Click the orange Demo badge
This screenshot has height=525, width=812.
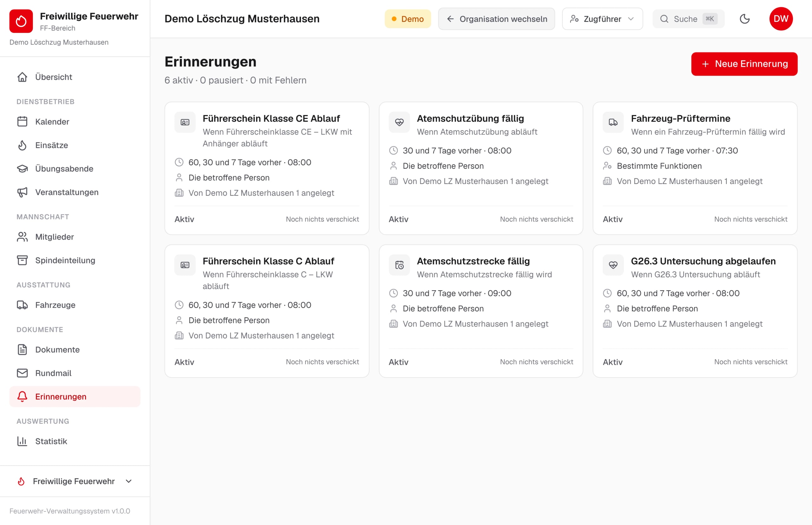tap(408, 19)
